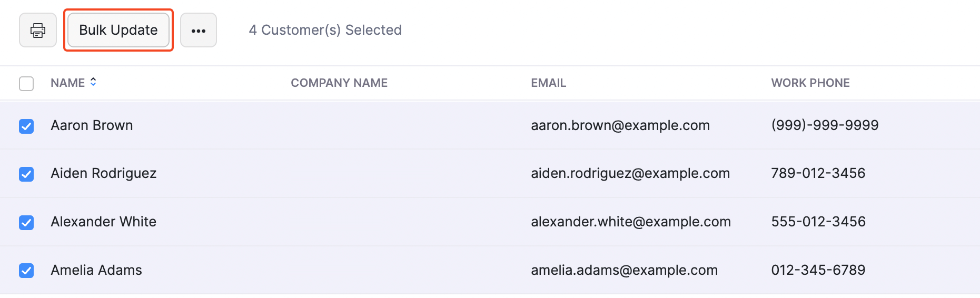The height and width of the screenshot is (298, 980).
Task: Click email aaron.brown@example.com
Action: tap(620, 126)
